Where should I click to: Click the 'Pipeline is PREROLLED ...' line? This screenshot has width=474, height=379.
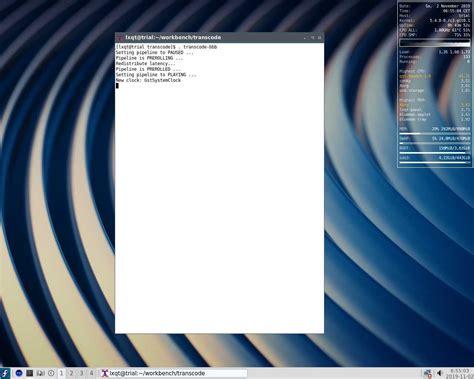(148, 69)
